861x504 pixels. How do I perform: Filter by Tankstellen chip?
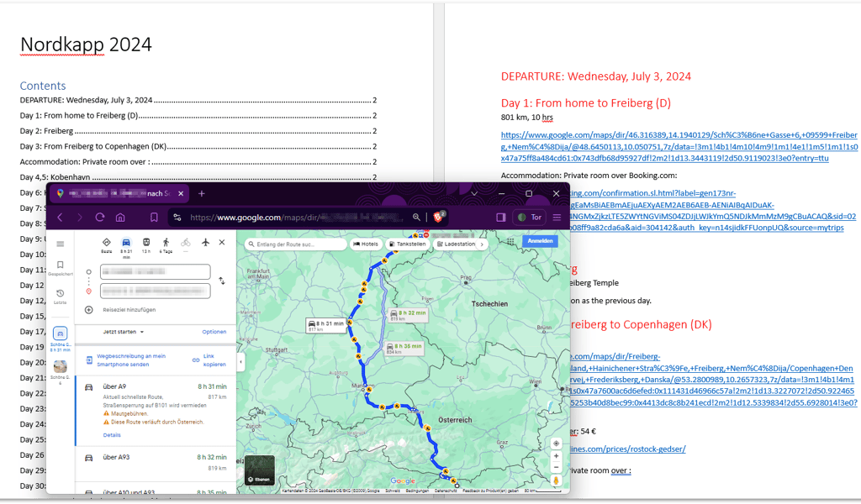point(408,244)
